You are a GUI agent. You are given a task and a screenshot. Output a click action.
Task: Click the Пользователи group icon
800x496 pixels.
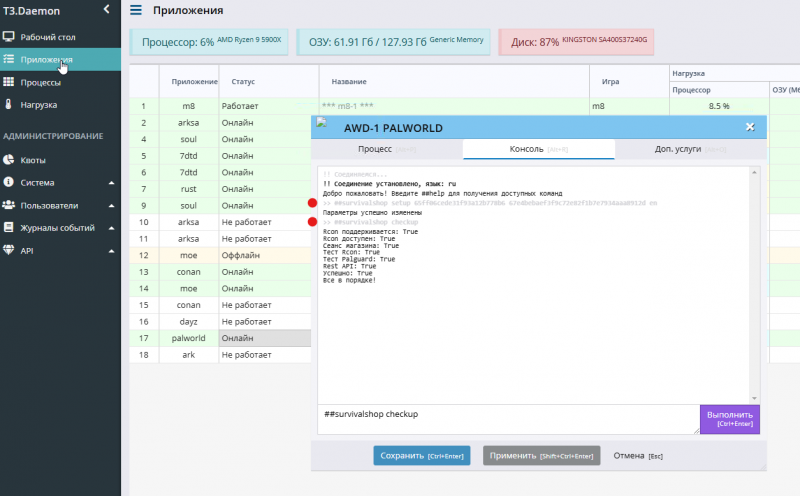tap(8, 205)
